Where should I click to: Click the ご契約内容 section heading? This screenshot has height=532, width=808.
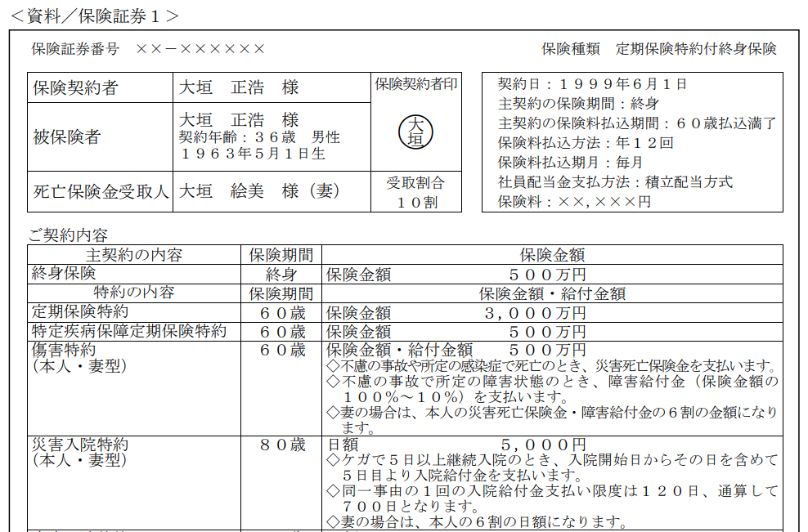point(68,236)
